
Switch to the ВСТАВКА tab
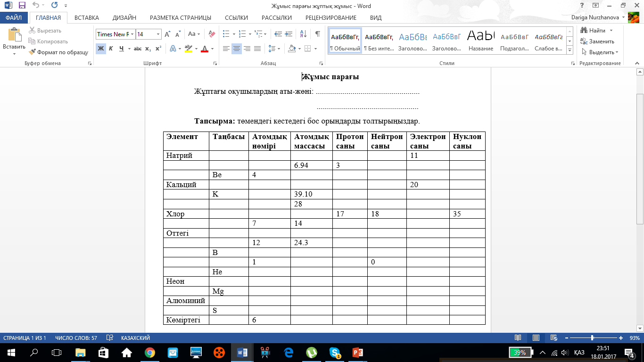pos(87,18)
